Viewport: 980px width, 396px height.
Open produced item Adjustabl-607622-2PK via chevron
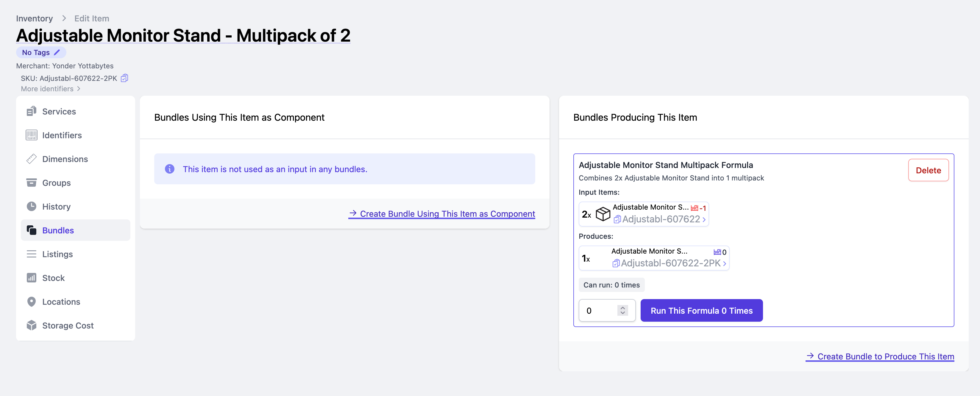(x=724, y=264)
